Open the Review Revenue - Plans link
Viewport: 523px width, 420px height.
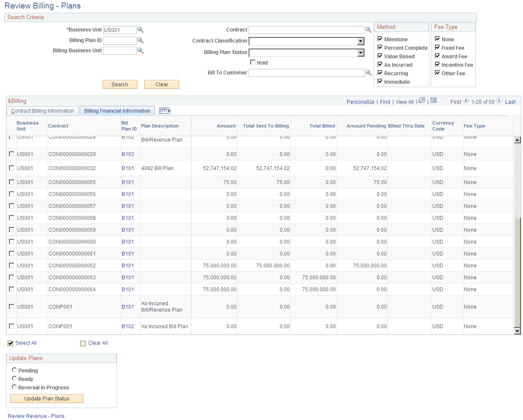tap(36, 416)
